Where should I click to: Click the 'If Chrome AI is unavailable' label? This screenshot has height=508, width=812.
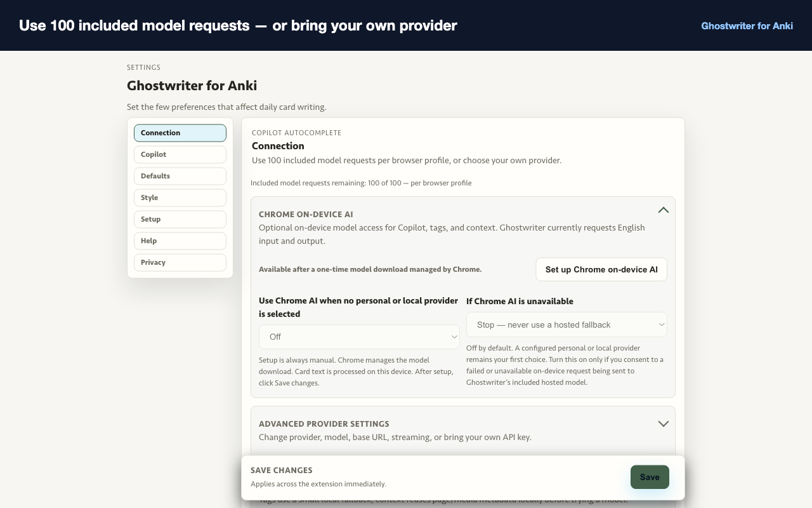coord(520,301)
